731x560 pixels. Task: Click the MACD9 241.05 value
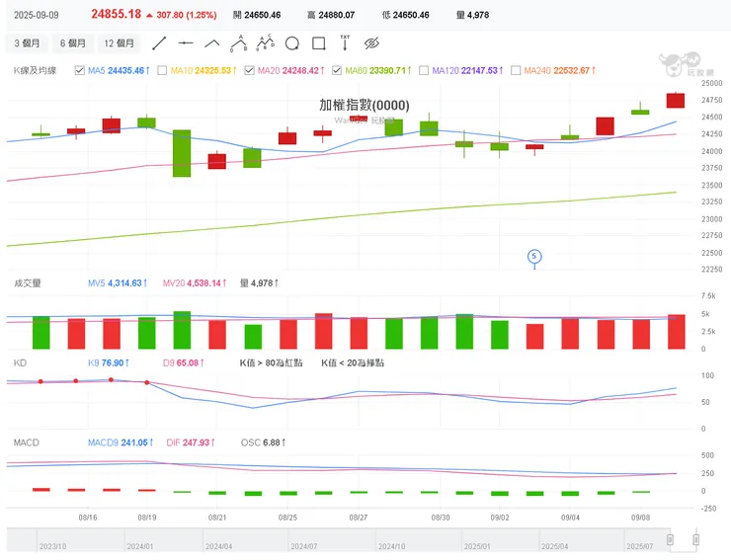(121, 442)
